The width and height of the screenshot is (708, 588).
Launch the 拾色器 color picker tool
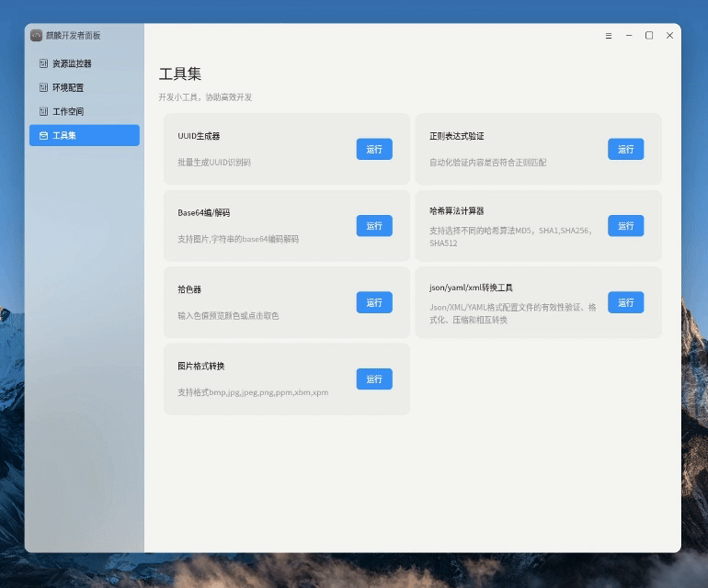tap(374, 302)
